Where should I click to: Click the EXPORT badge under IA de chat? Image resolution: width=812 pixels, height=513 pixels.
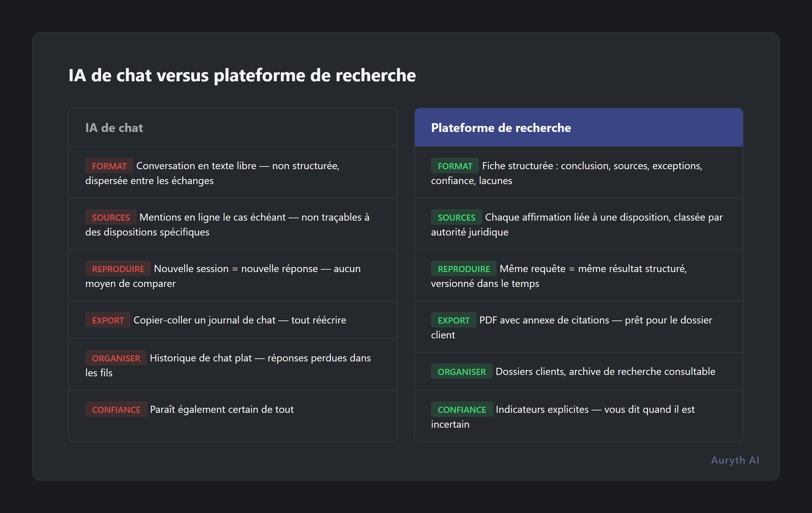click(108, 320)
